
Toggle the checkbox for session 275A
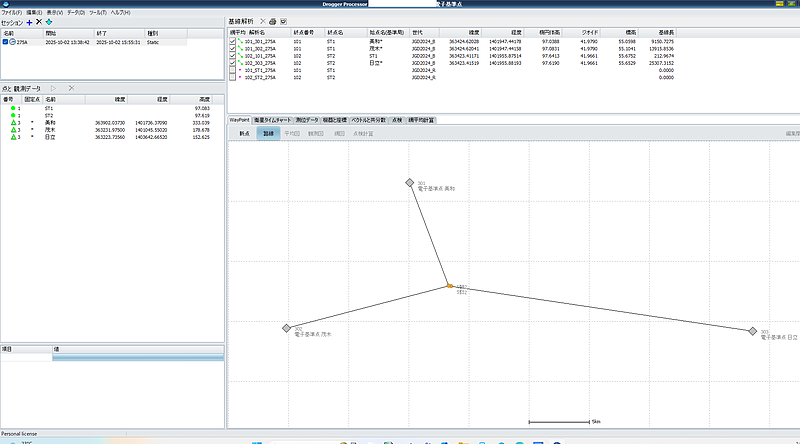(6, 42)
